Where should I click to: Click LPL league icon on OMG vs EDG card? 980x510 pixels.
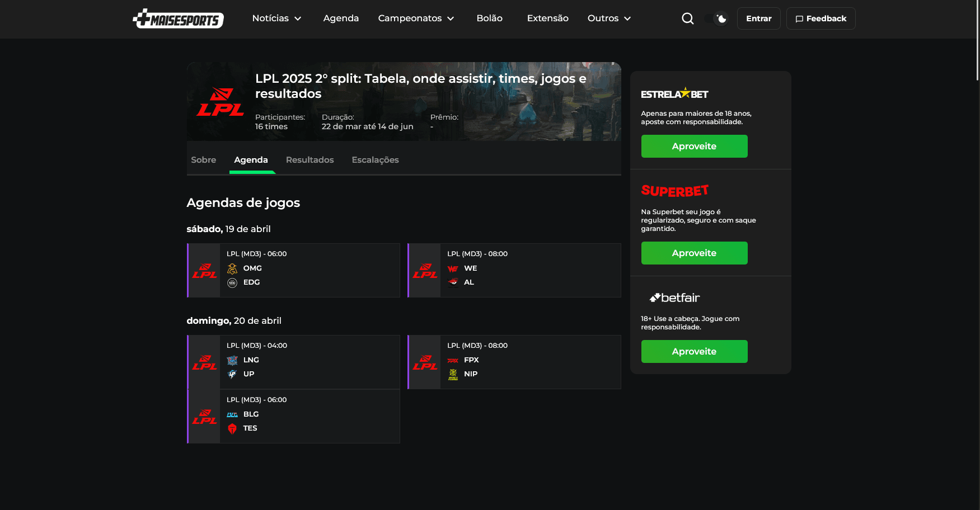[205, 271]
